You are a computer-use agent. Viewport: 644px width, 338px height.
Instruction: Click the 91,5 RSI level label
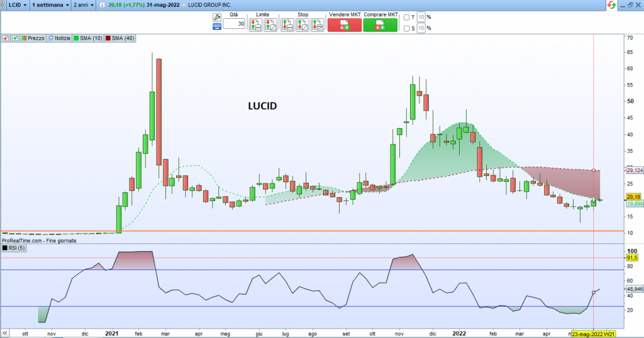click(x=632, y=258)
